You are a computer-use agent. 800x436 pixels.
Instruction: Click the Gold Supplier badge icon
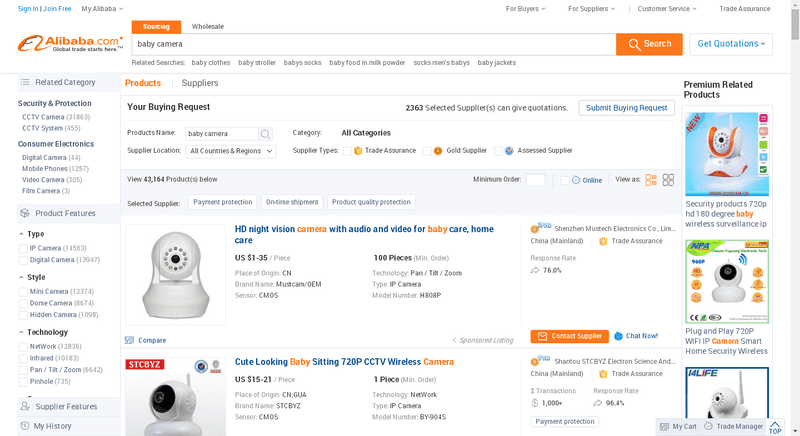[x=438, y=150]
